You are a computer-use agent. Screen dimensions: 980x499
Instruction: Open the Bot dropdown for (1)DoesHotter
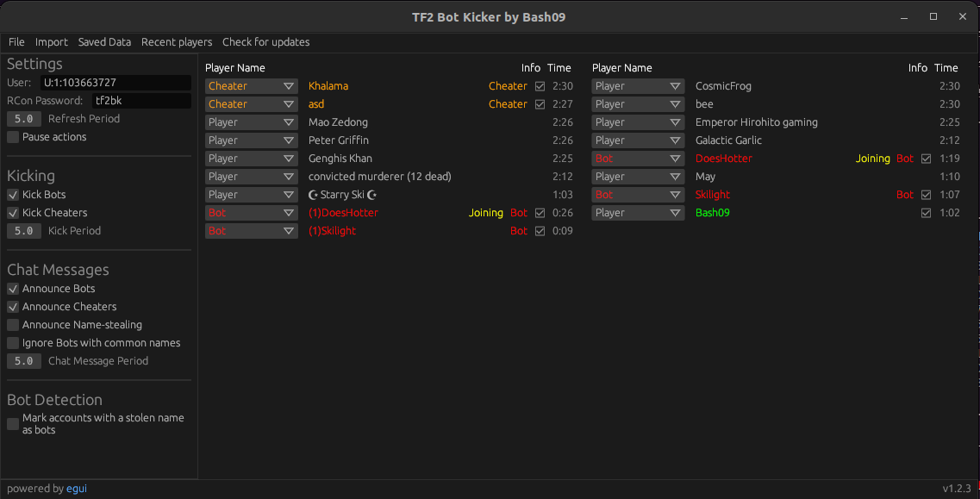coord(252,213)
